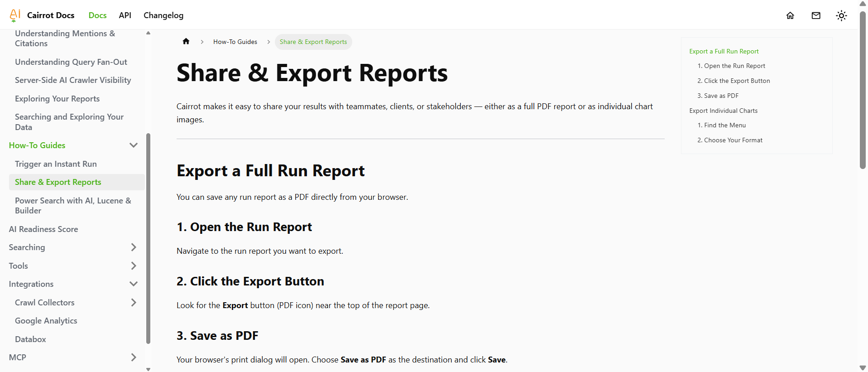This screenshot has height=372, width=868.
Task: Click the page scrollbar thumb
Action: click(863, 90)
